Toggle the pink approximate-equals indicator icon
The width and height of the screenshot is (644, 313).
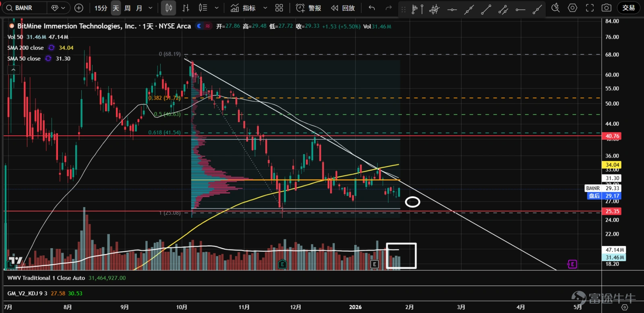click(x=208, y=26)
